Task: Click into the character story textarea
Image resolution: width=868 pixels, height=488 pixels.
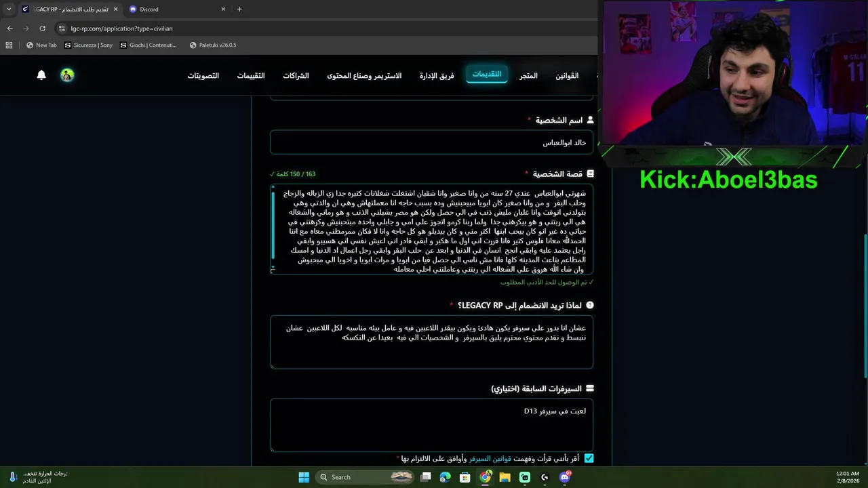Action: 431,230
